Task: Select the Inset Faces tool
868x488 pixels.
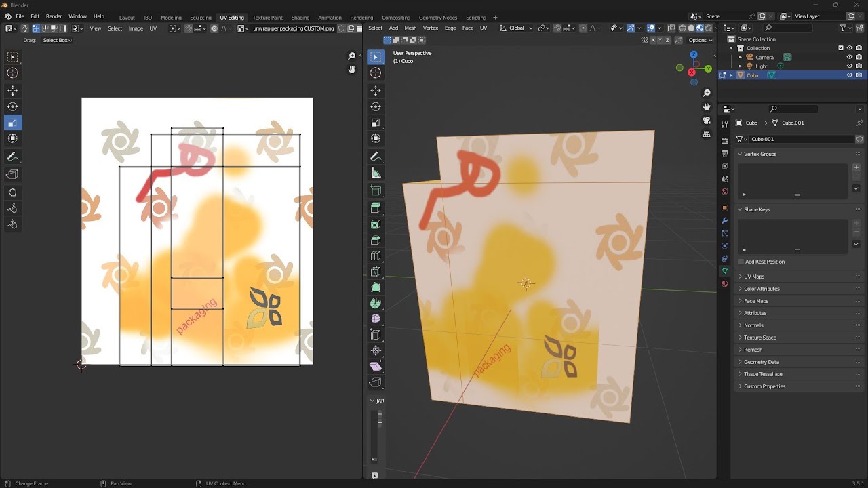Action: click(376, 224)
